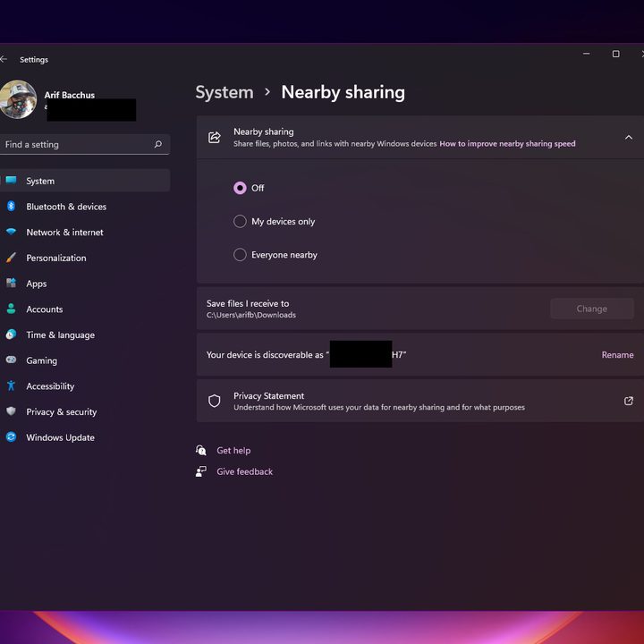
Task: Click Rename device link
Action: 617,355
